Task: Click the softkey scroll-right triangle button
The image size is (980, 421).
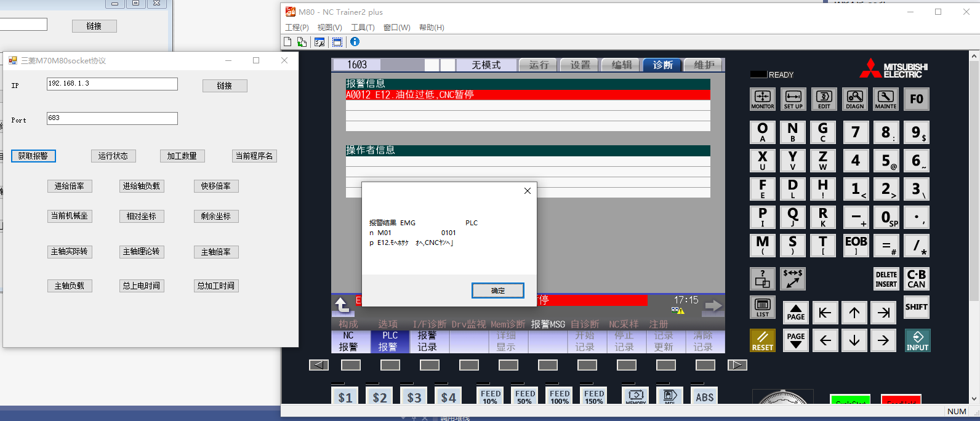Action: click(x=737, y=365)
